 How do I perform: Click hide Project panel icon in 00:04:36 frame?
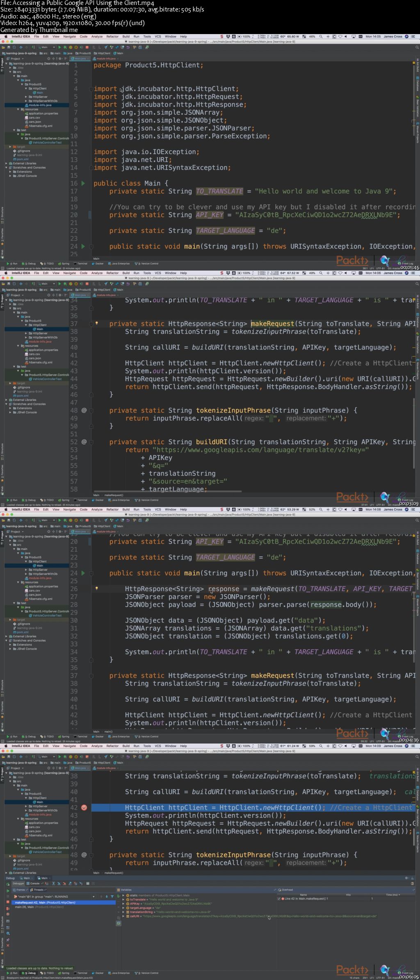click(x=66, y=532)
